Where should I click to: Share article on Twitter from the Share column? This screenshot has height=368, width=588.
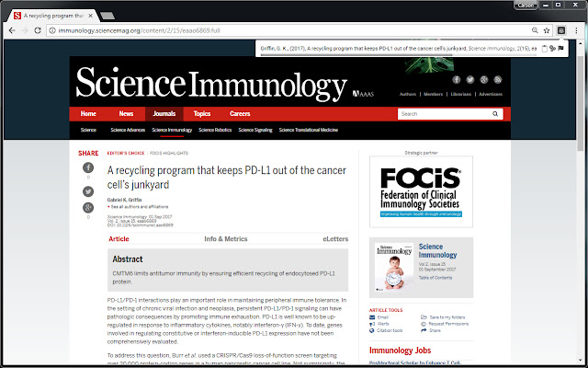(x=88, y=191)
